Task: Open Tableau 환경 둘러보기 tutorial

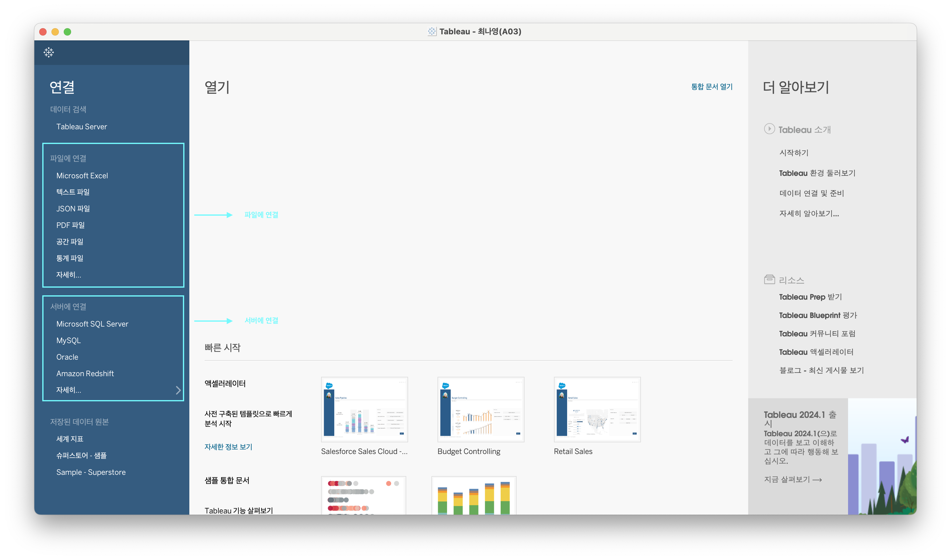Action: point(817,173)
